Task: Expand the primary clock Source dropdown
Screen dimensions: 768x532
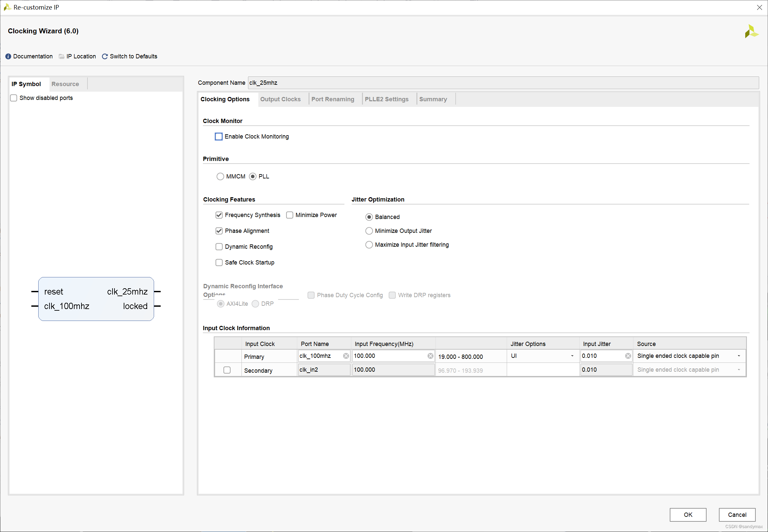Action: (689, 356)
